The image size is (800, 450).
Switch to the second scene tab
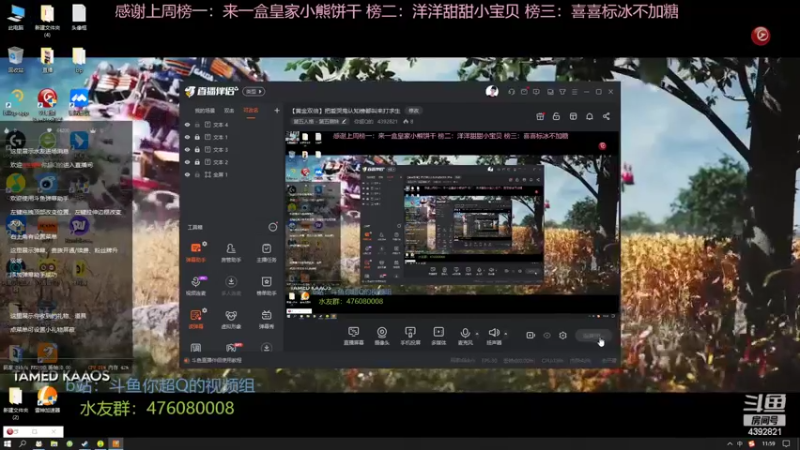[x=229, y=111]
